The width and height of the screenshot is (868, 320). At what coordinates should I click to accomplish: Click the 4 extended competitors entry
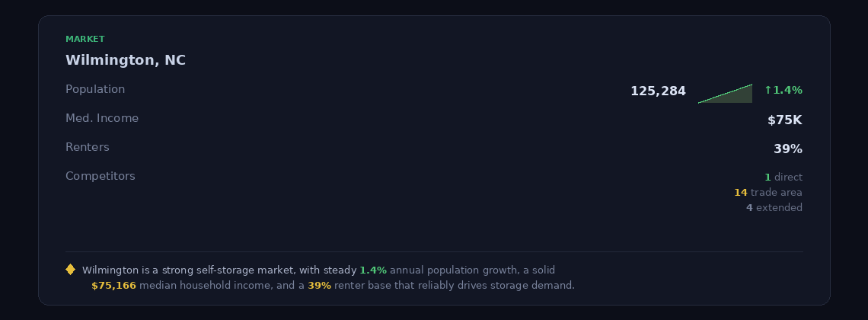point(774,208)
